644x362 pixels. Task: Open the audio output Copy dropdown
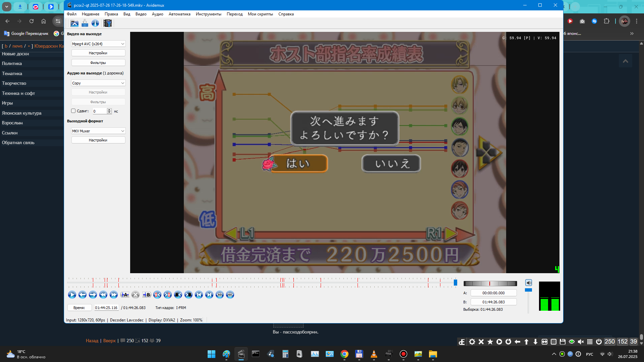[x=98, y=83]
